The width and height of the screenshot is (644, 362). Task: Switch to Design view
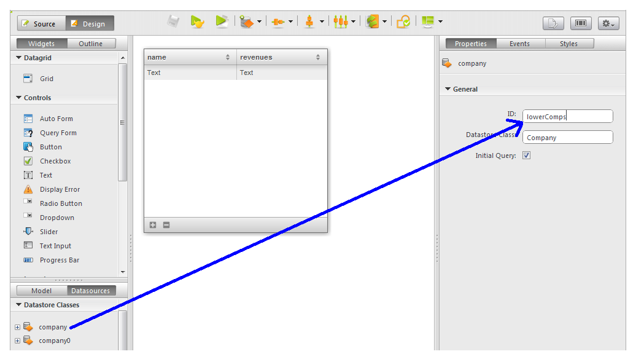90,23
